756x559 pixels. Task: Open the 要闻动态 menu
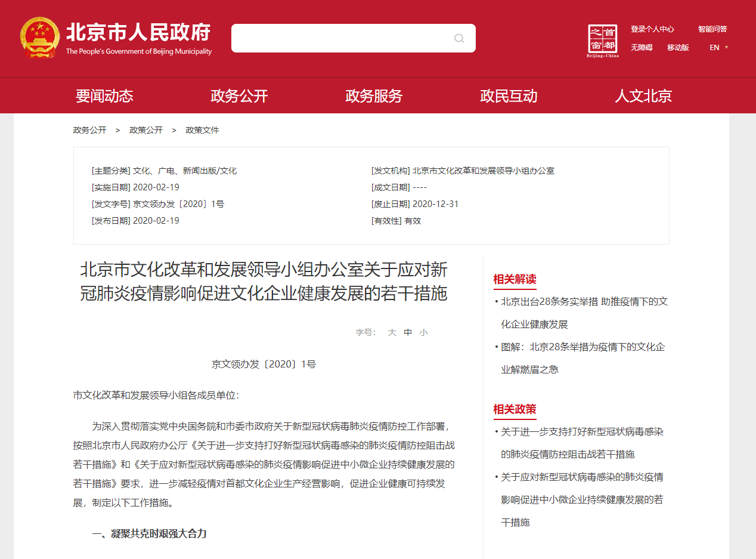104,95
